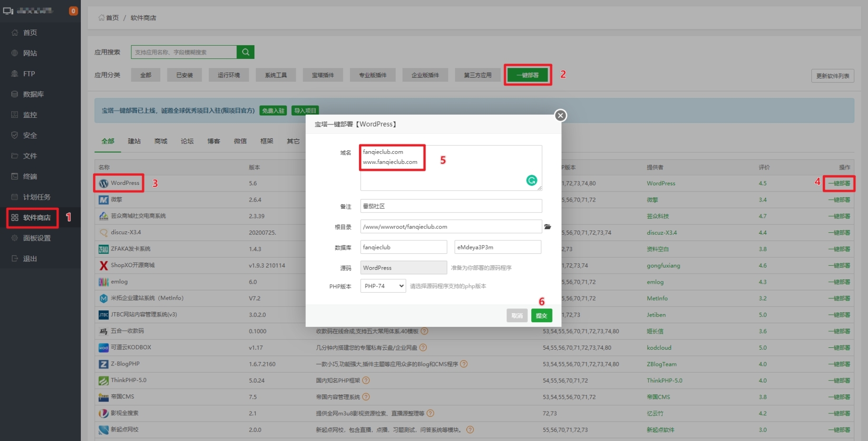The image size is (868, 441).
Task: Click the Grammarly icon in the domain box
Action: click(531, 180)
